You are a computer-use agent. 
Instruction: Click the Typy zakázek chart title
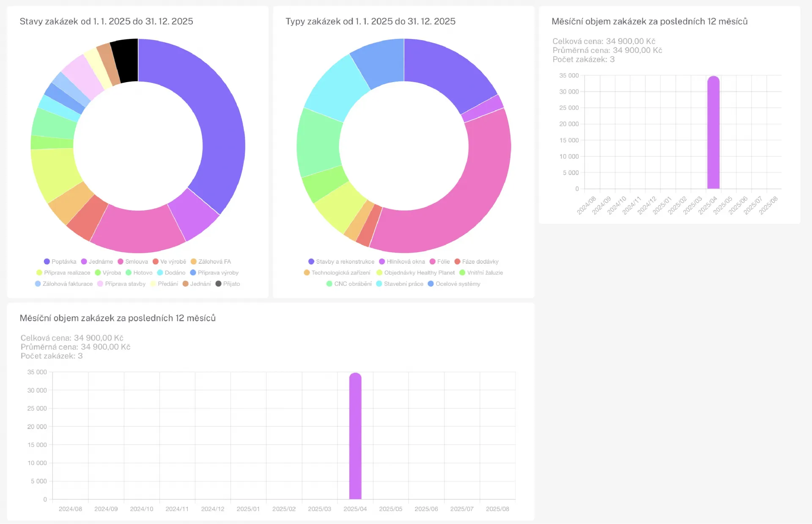pyautogui.click(x=370, y=21)
